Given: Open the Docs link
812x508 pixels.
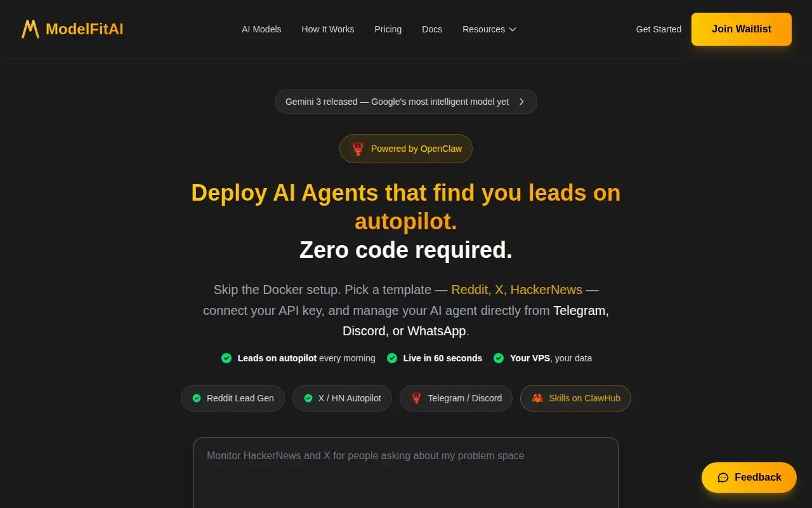Looking at the screenshot, I should (432, 29).
